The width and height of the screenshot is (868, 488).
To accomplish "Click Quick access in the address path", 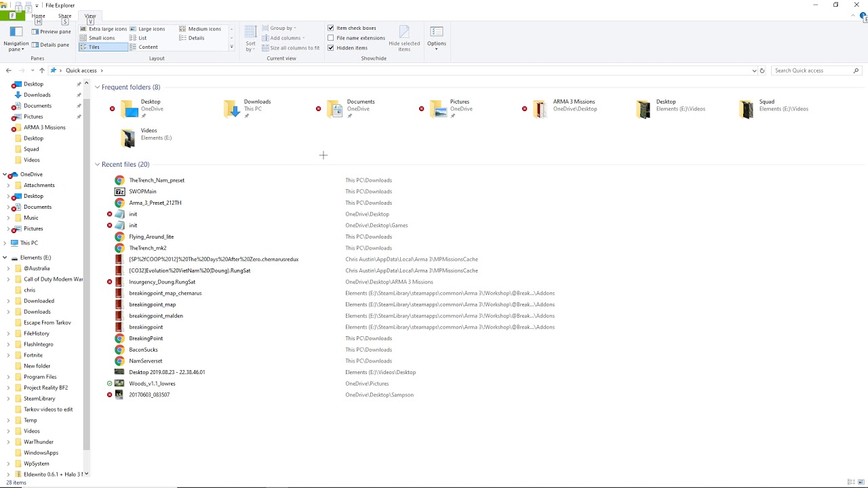I will click(81, 70).
